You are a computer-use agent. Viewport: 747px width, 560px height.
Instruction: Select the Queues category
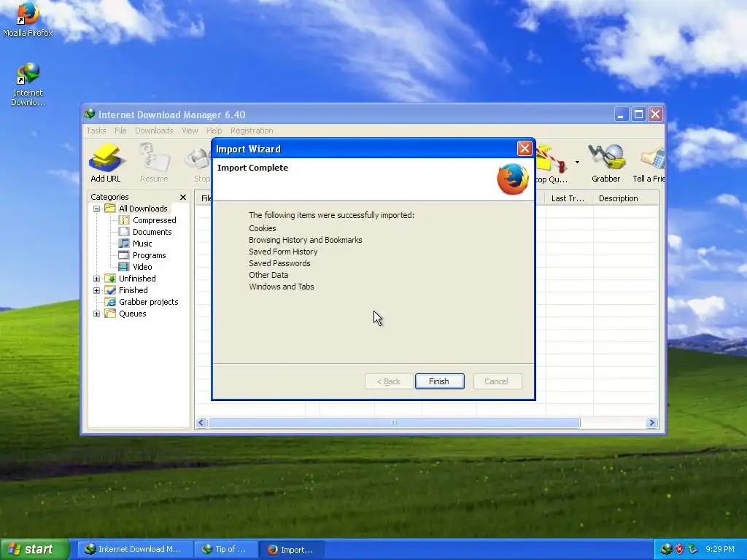133,314
